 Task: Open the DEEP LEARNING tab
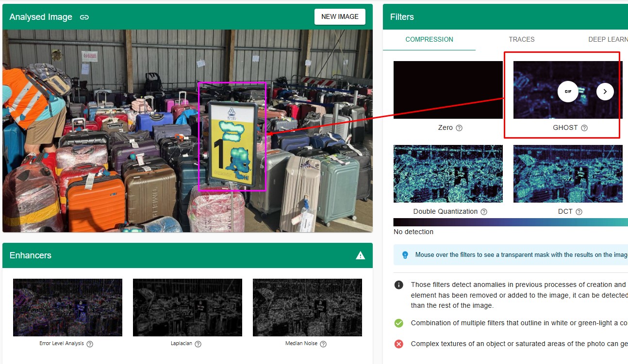608,39
